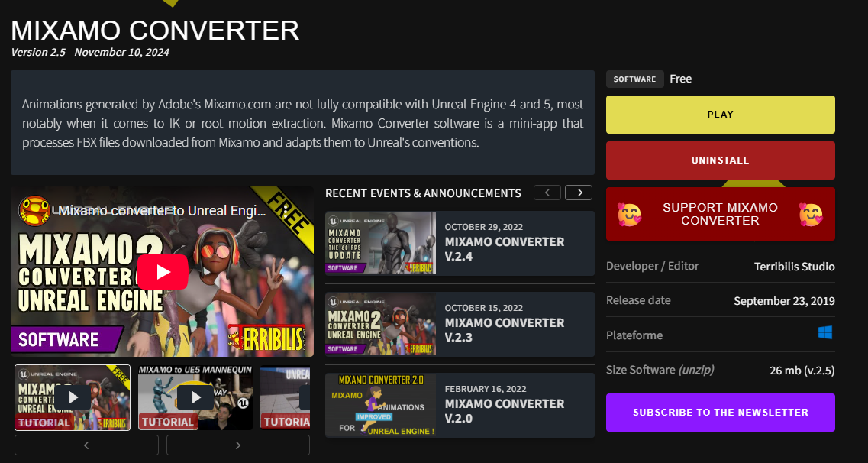Open the Windows platform icon
The width and height of the screenshot is (868, 463).
pos(825,332)
